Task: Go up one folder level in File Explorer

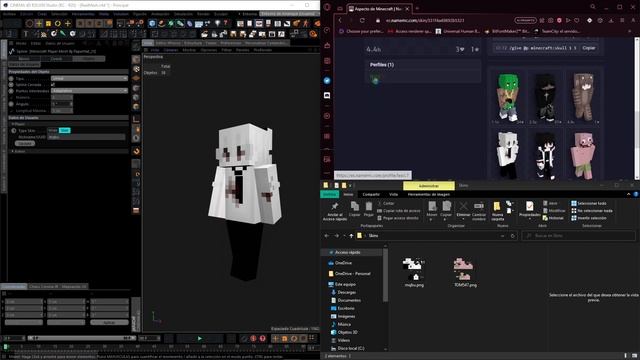Action: click(x=351, y=236)
